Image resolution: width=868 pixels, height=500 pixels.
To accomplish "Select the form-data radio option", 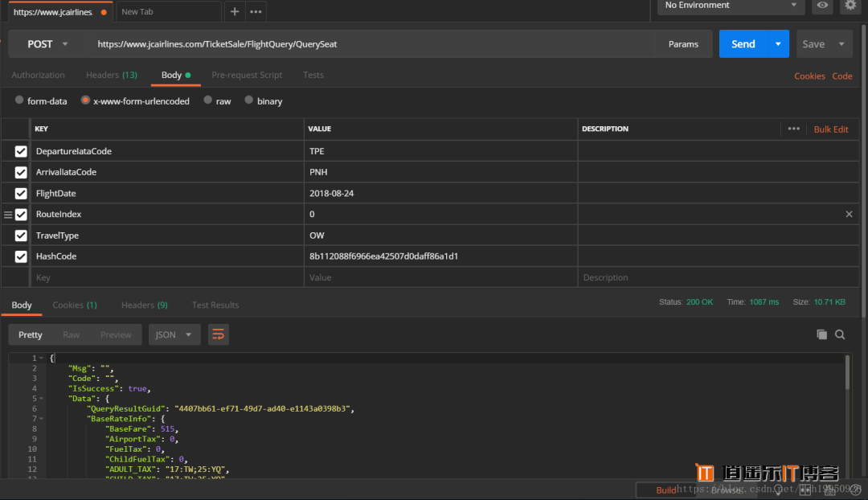I will (x=19, y=100).
